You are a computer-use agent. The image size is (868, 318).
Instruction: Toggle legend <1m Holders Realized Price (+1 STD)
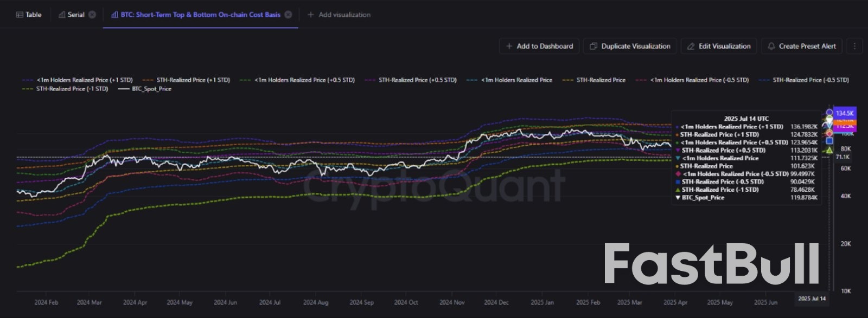[77, 80]
